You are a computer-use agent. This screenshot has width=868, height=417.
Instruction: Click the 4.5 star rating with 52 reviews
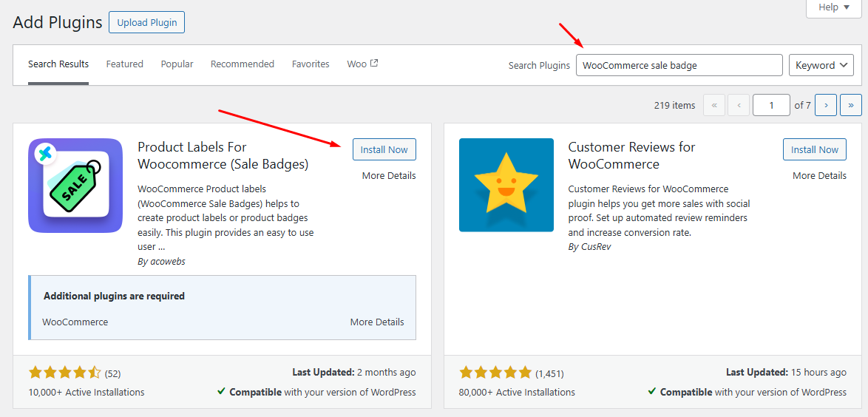tap(75, 373)
